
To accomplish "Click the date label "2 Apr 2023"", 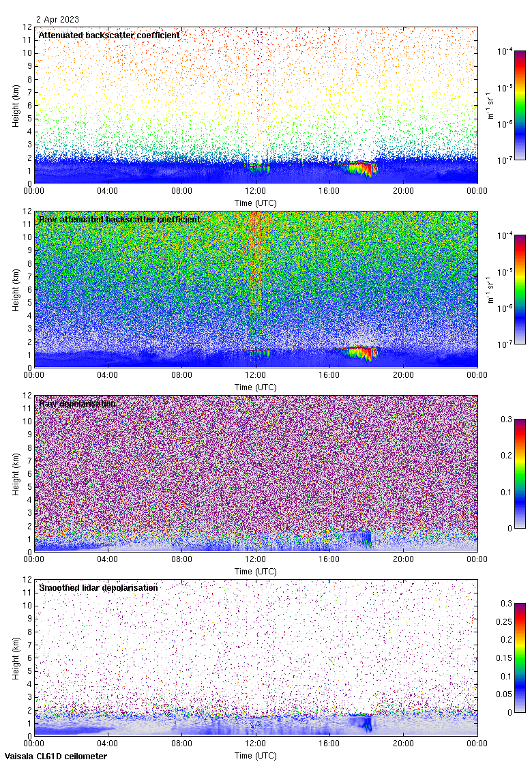I will pyautogui.click(x=57, y=20).
